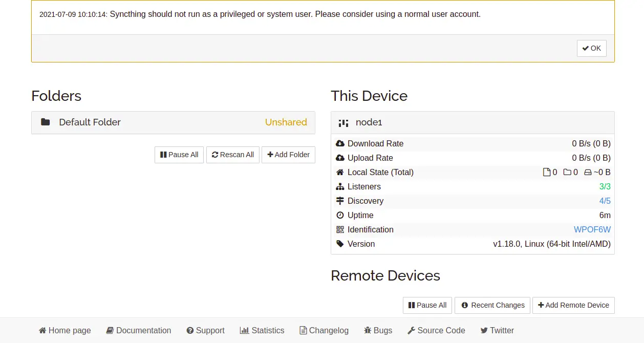Click the Local State home icon
The width and height of the screenshot is (644, 343).
(x=340, y=173)
